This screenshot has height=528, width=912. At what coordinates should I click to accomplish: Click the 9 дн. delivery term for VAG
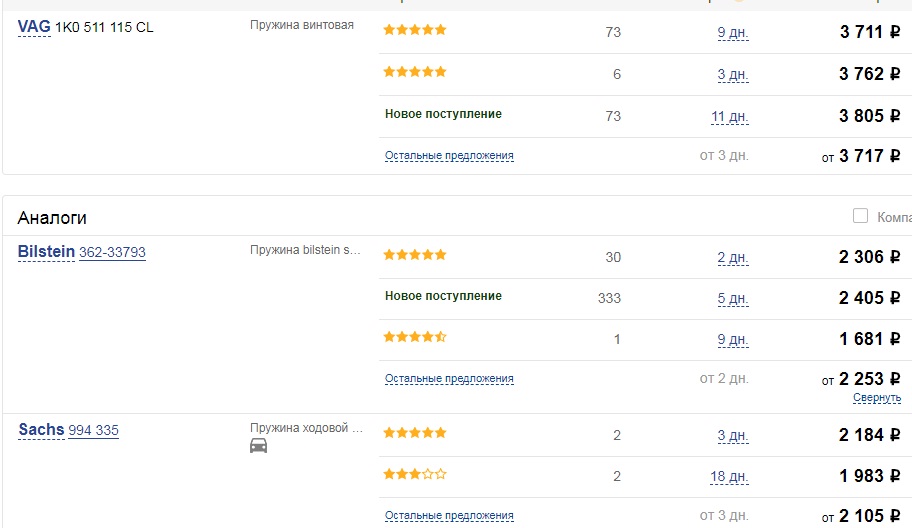coord(733,33)
